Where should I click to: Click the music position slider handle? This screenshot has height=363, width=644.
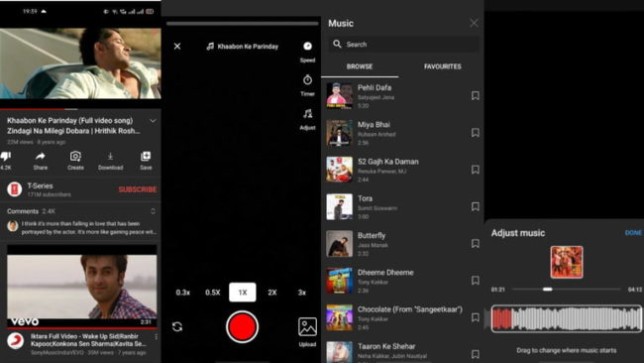point(548,289)
